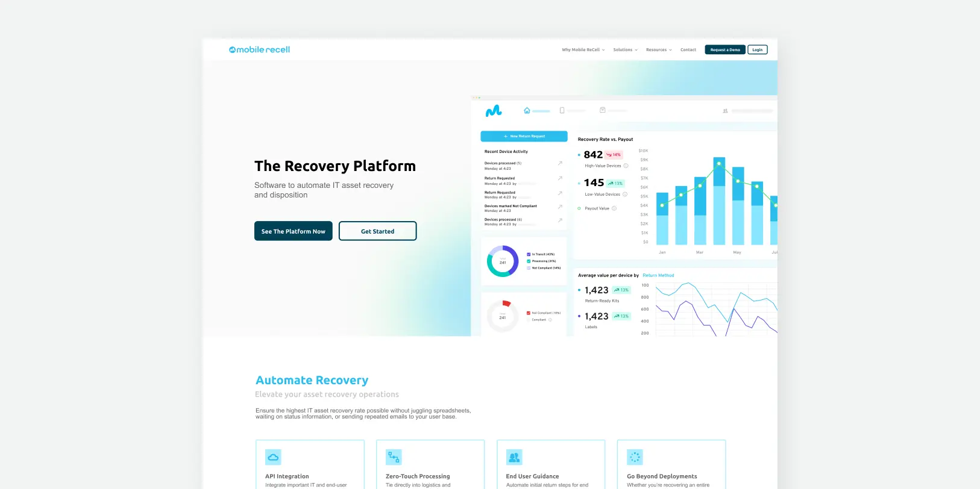This screenshot has height=489, width=980.
Task: Click the API Integration card title
Action: click(x=287, y=476)
